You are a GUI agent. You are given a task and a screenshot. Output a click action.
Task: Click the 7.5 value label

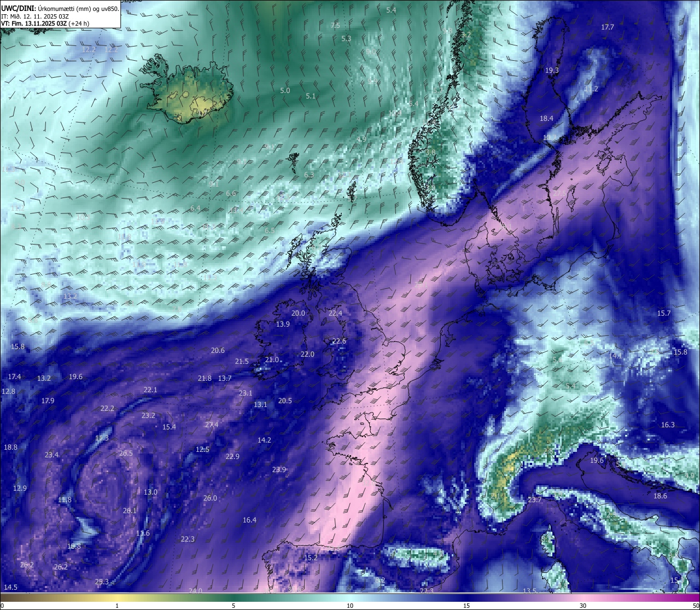335,25
